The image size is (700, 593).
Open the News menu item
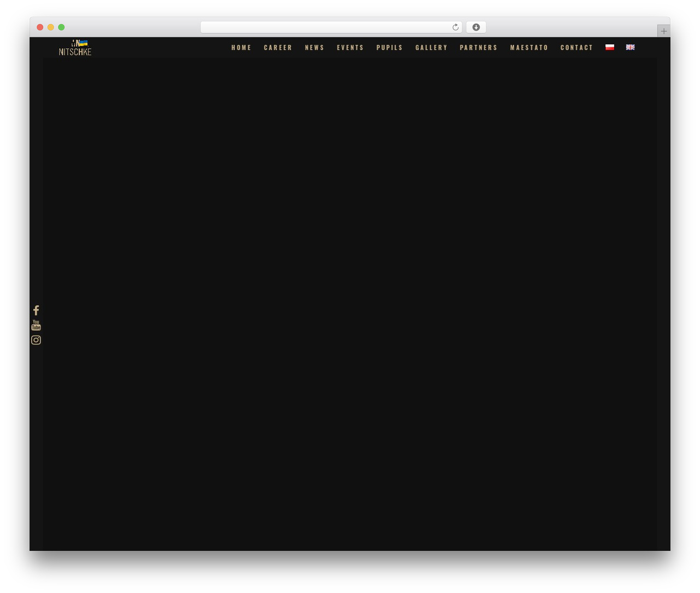click(x=314, y=48)
